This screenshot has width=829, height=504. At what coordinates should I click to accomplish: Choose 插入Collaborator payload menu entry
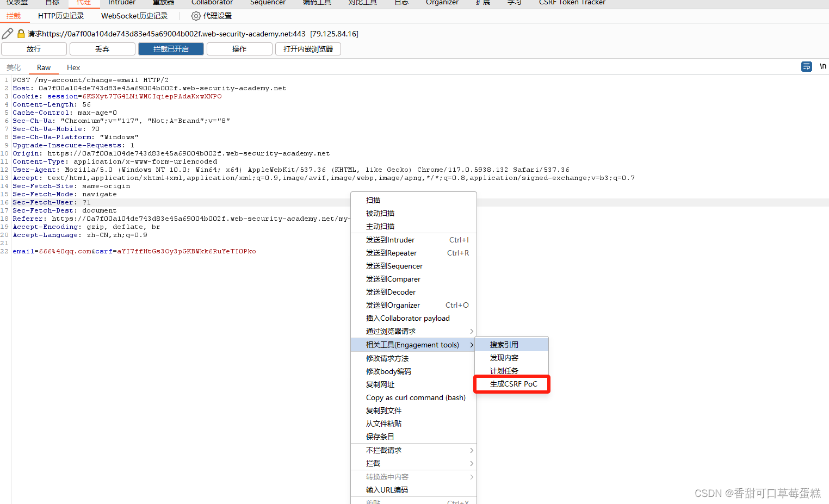413,318
